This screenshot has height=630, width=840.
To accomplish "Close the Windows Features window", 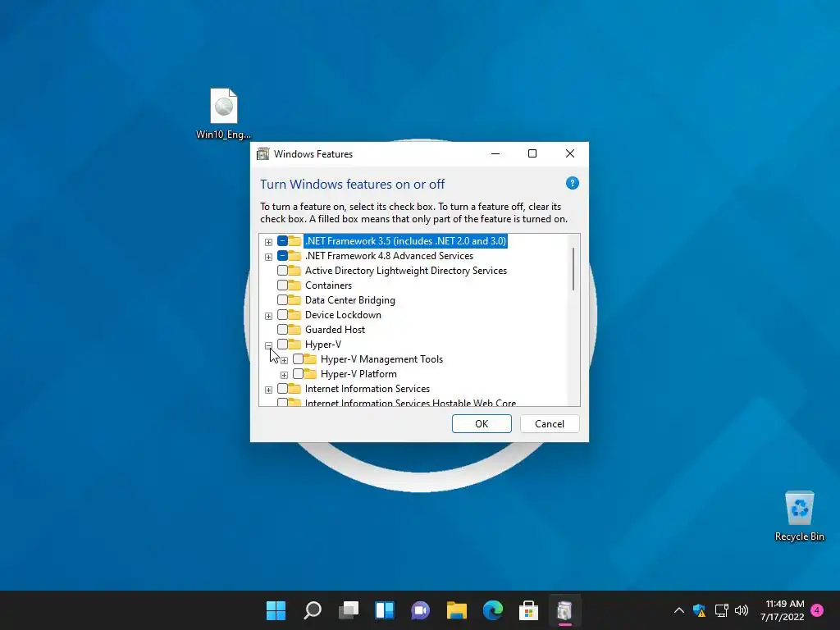I will (x=570, y=153).
